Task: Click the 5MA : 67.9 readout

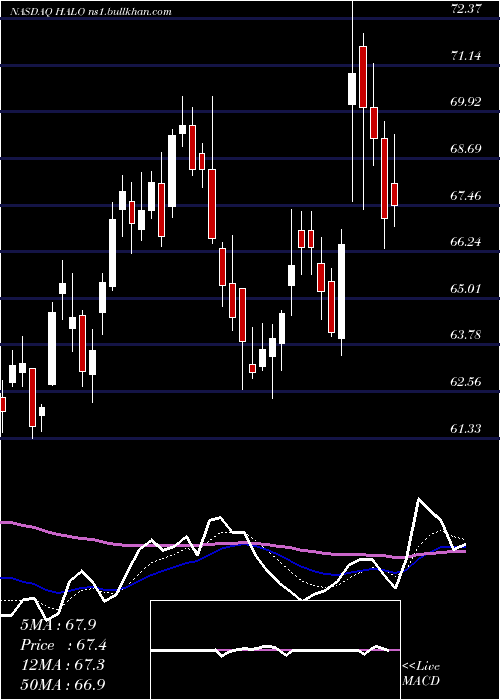Action: 58,625
